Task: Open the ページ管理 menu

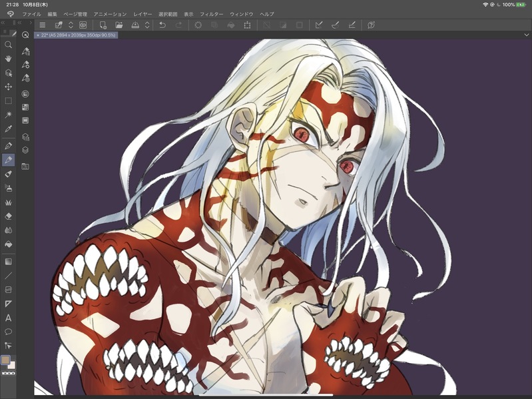Action: point(75,14)
